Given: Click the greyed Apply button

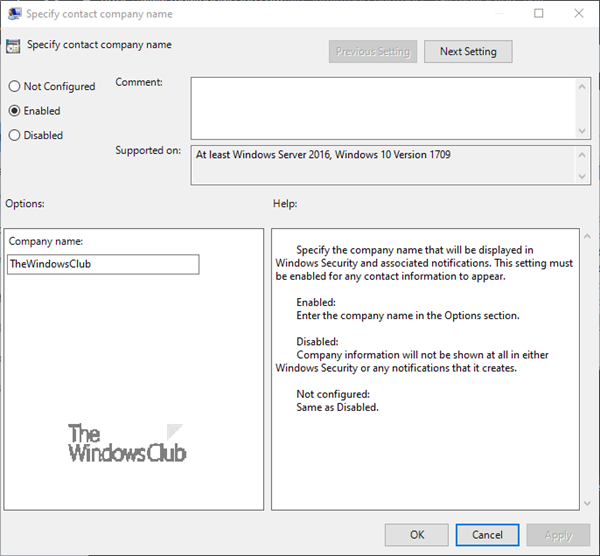Looking at the screenshot, I should click(558, 535).
